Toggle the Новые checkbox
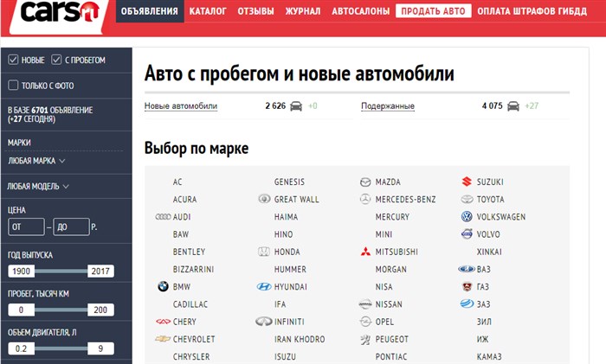 pos(13,60)
